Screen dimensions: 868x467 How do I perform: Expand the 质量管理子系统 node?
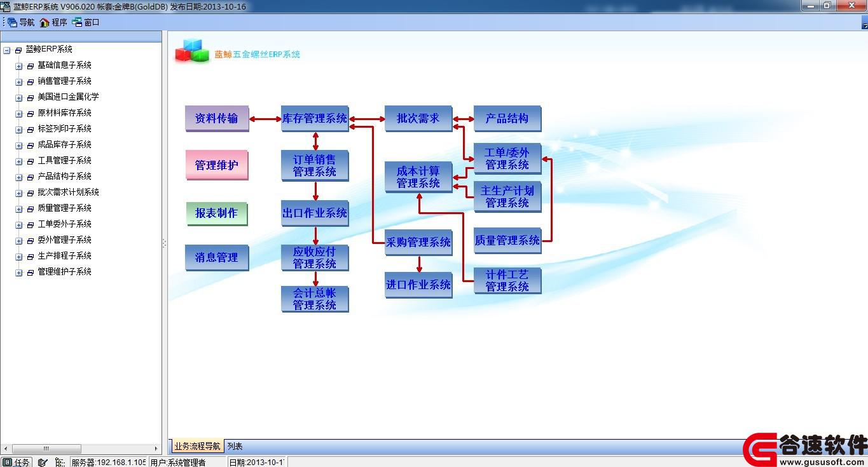click(x=19, y=208)
